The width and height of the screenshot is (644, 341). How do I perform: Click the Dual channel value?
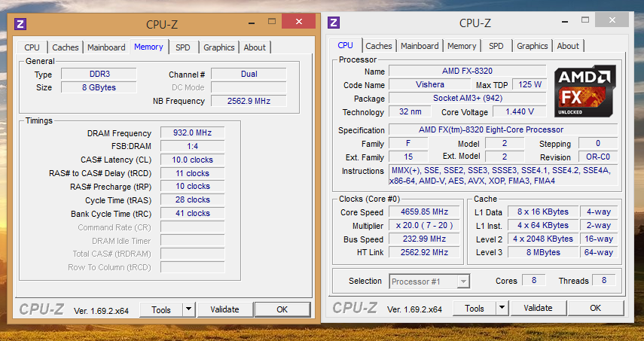tap(249, 75)
